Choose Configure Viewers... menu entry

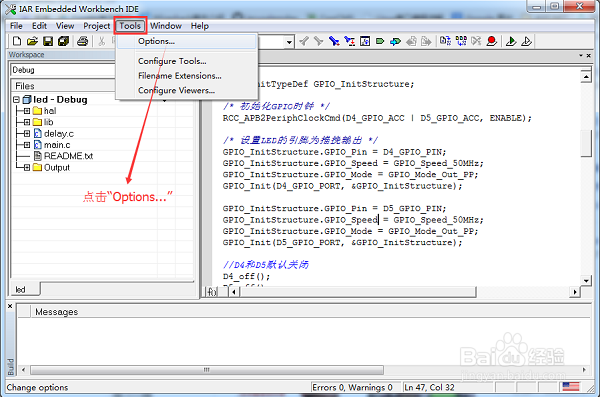pos(187,90)
